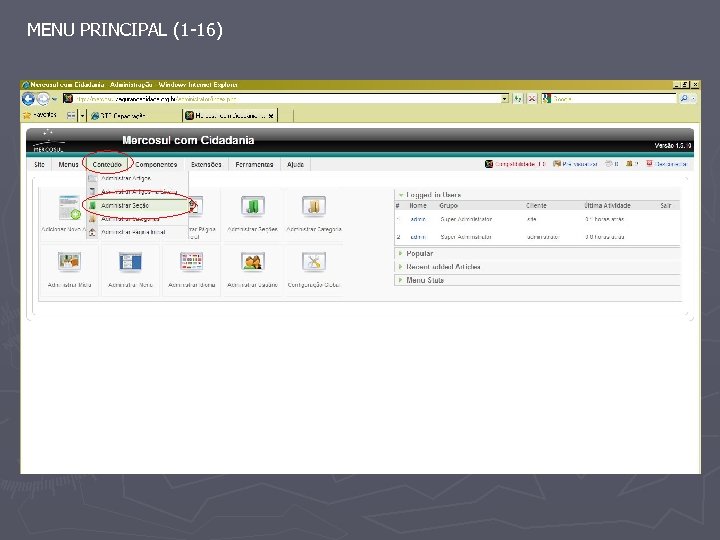Click the browser stop X icon
This screenshot has width=720, height=540.
pyautogui.click(x=532, y=99)
